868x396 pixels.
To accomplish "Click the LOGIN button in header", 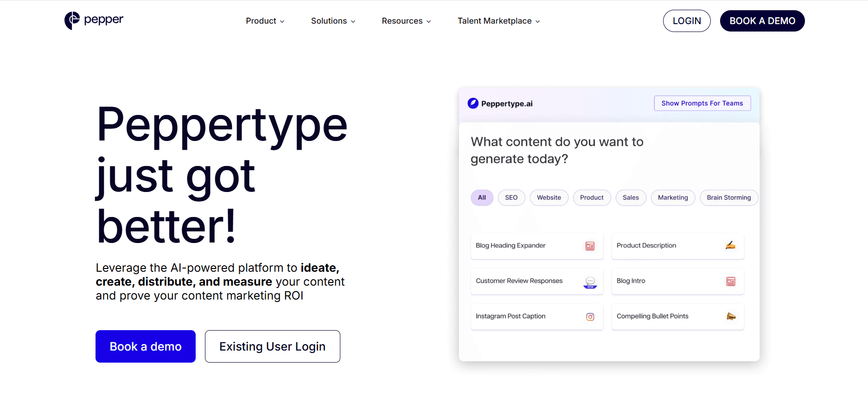I will (686, 21).
